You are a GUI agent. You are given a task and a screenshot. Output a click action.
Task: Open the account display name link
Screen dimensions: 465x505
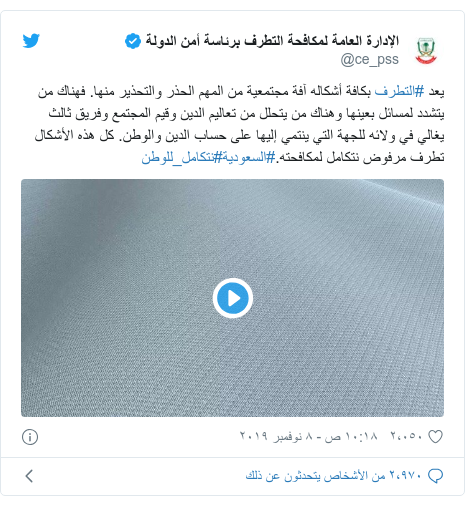point(272,41)
